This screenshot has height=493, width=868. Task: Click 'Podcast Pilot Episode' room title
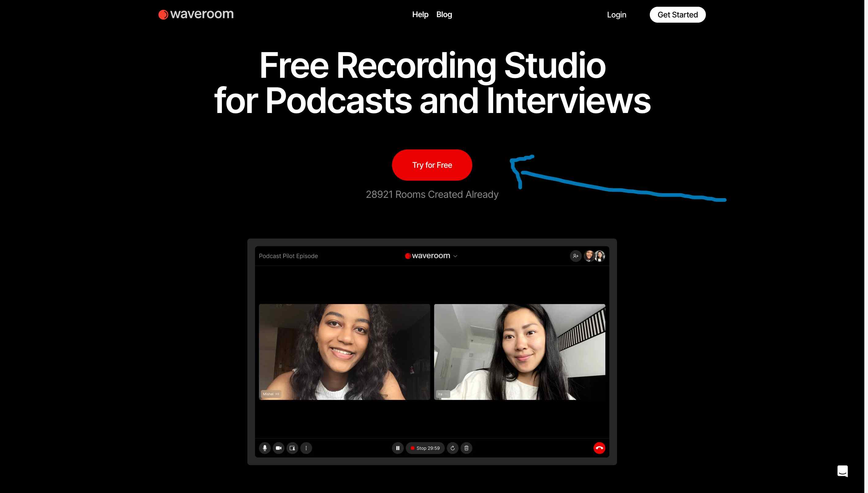(x=288, y=256)
